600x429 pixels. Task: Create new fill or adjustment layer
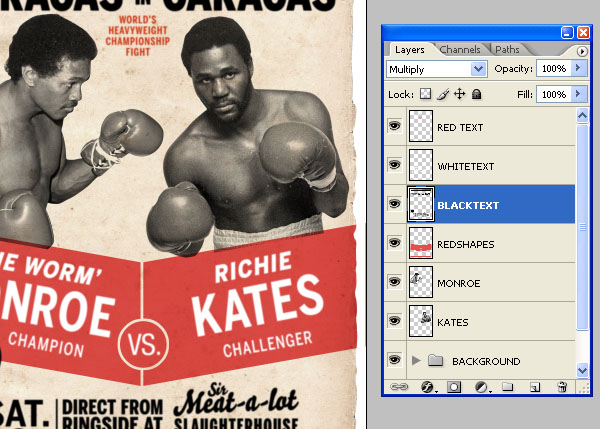tap(481, 386)
